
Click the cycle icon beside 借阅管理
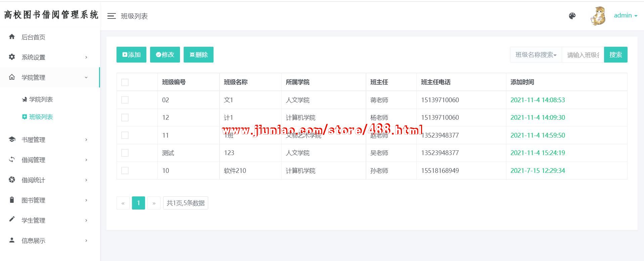[12, 159]
